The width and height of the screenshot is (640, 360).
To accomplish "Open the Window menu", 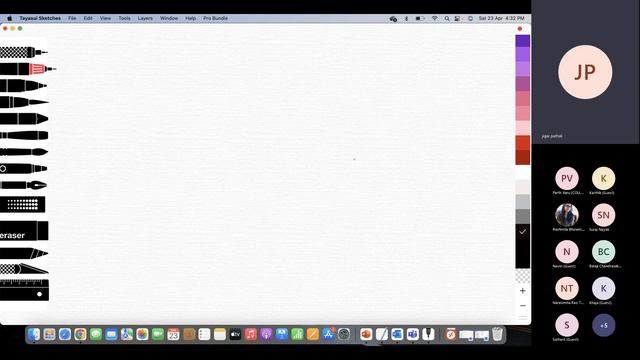I will (x=169, y=18).
